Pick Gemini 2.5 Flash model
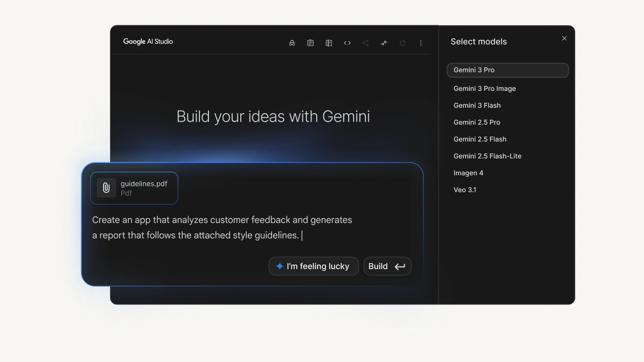 click(480, 139)
